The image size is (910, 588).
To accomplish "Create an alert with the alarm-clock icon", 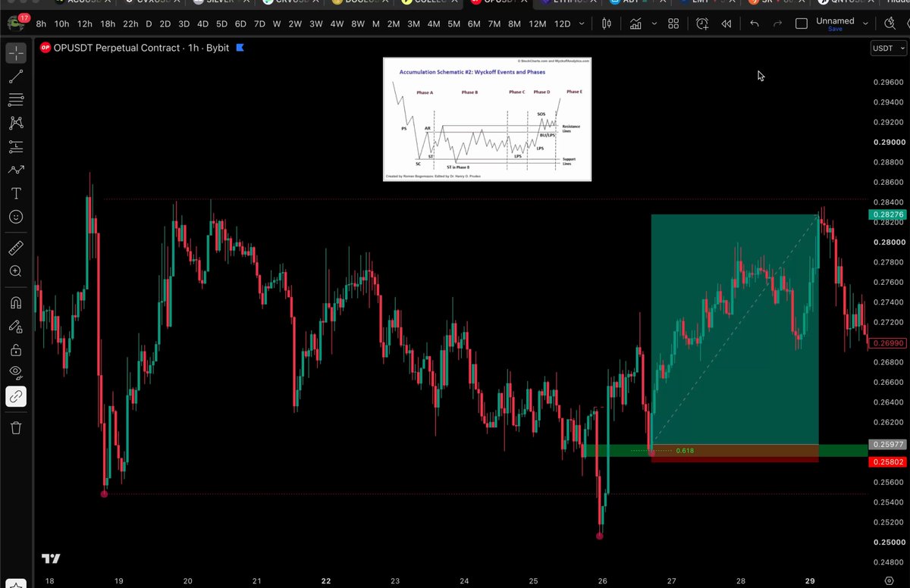I will [702, 23].
